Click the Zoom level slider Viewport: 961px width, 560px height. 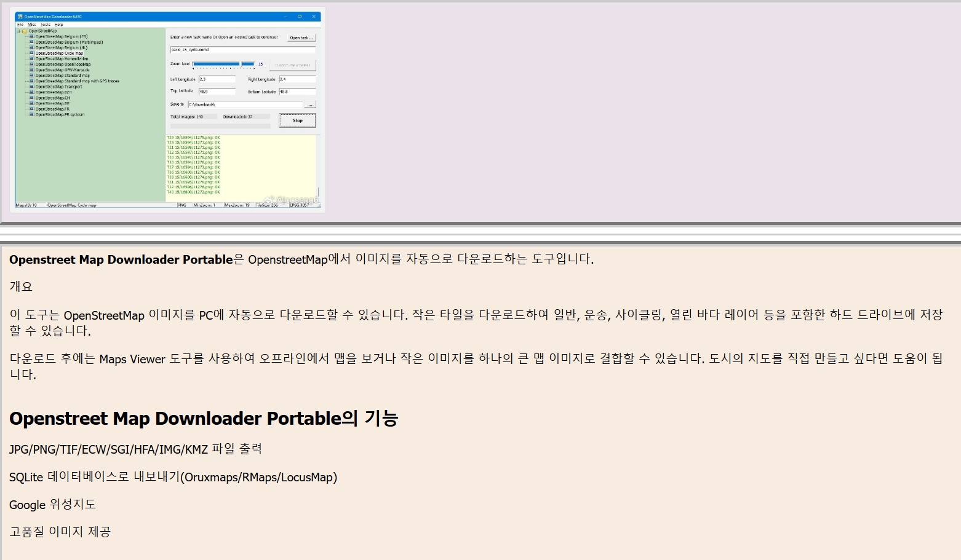(x=224, y=64)
